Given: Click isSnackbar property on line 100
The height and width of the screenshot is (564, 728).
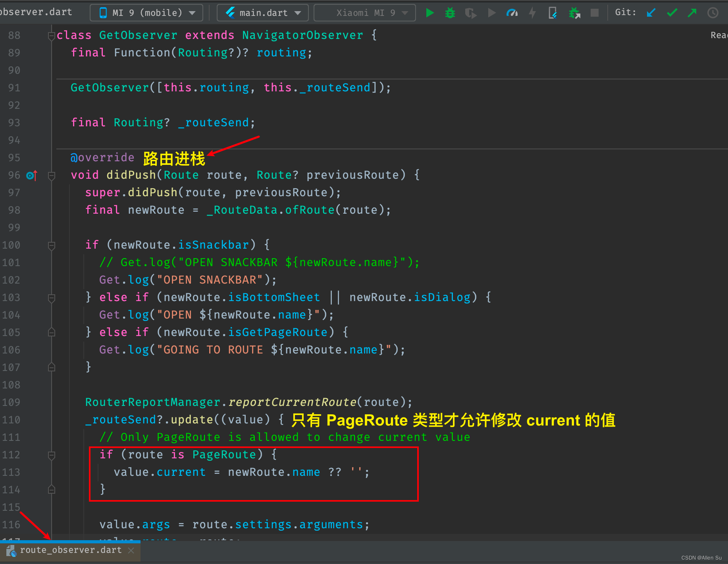Looking at the screenshot, I should pyautogui.click(x=214, y=245).
